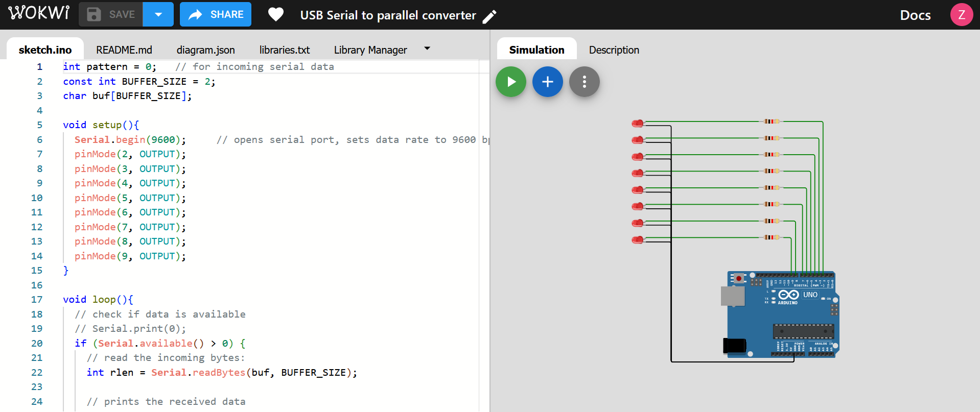980x412 pixels.
Task: Open the diagram.json tab
Action: click(x=205, y=50)
